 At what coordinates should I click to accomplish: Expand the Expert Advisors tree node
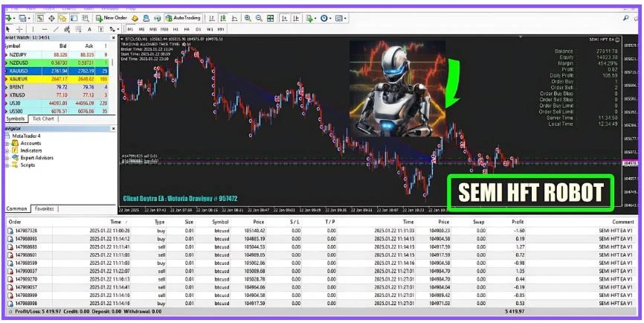[7, 158]
